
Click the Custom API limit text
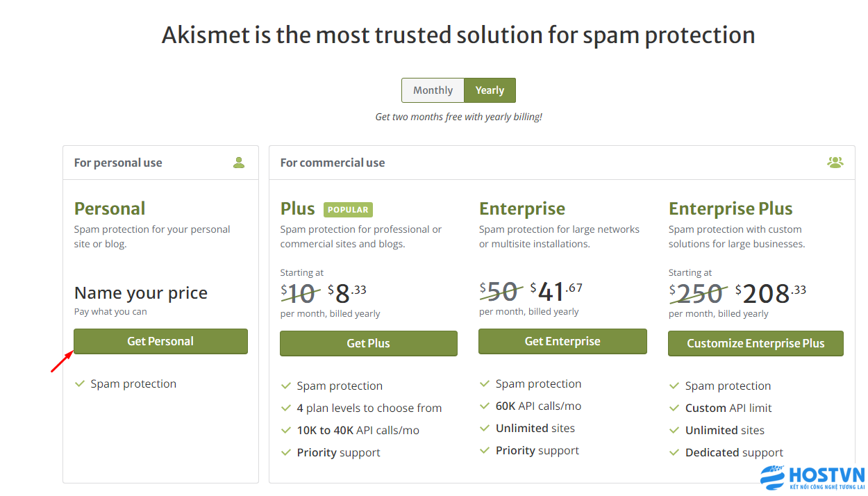(x=728, y=408)
